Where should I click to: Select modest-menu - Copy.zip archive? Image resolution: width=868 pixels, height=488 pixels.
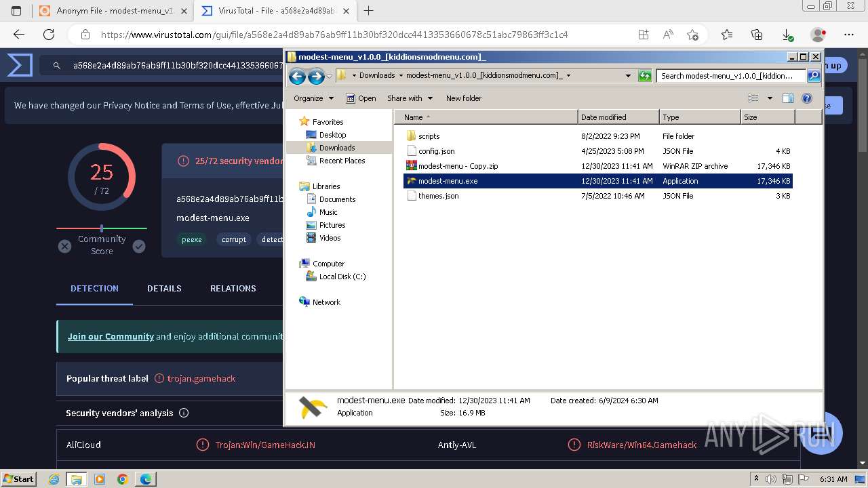458,166
